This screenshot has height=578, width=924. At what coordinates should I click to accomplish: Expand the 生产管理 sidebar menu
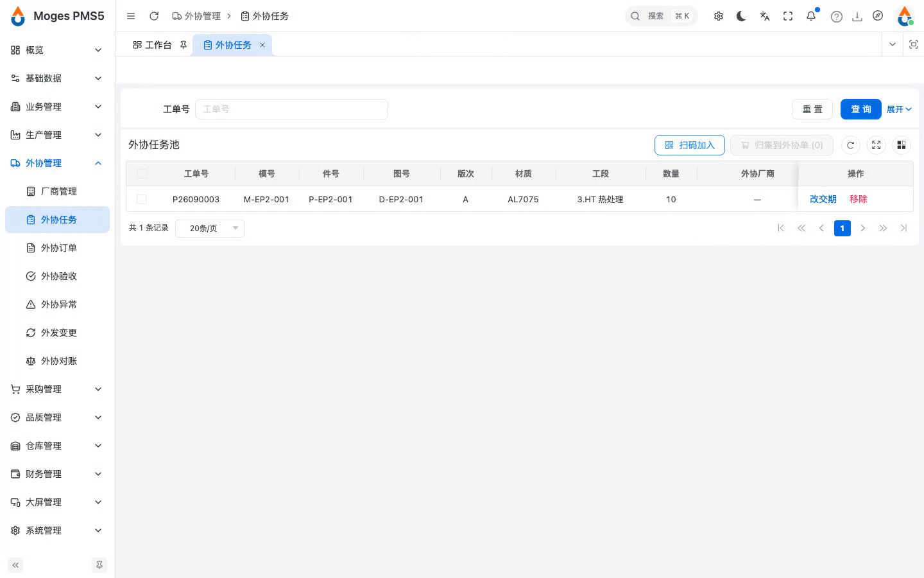click(x=57, y=135)
